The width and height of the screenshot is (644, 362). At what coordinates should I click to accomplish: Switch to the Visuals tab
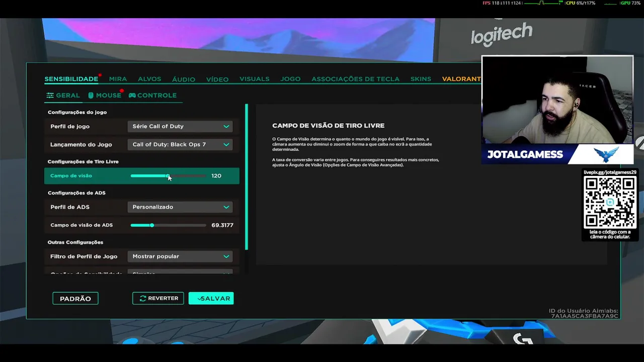pos(254,79)
